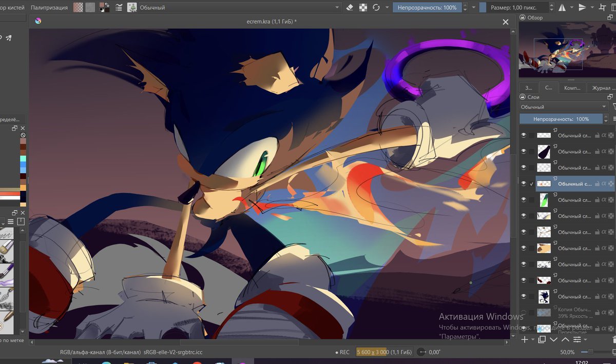
Task: Open the vertical mirror options arrow
Action: [592, 7]
